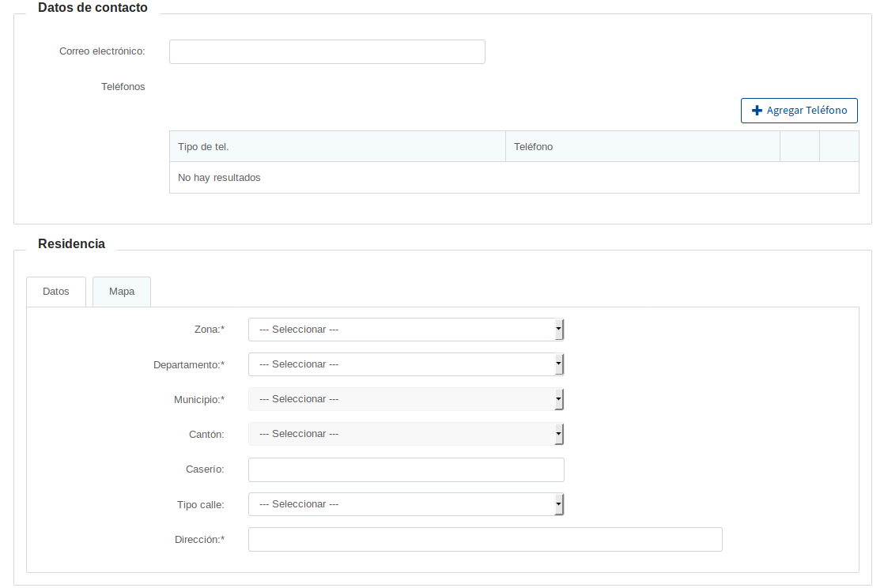Screen dimensions: 884x588
Task: Click the plus icon on Agregar Teléfono
Action: click(757, 111)
